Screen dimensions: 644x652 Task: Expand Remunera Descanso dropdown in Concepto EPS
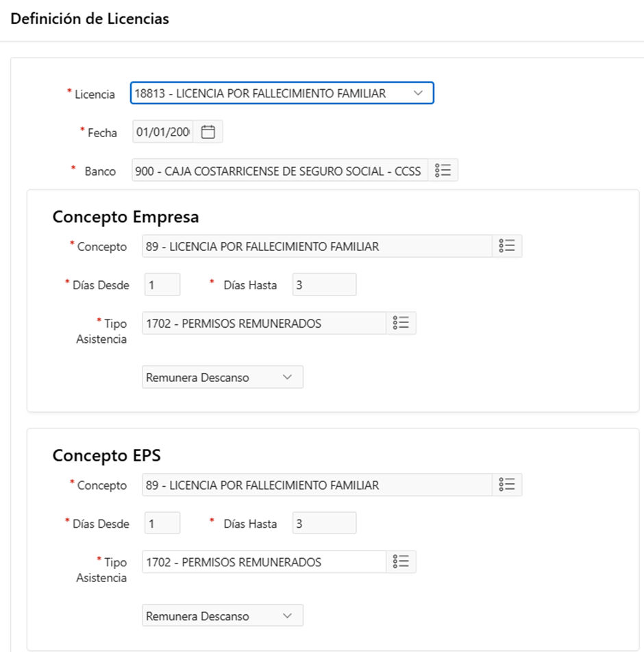point(288,616)
